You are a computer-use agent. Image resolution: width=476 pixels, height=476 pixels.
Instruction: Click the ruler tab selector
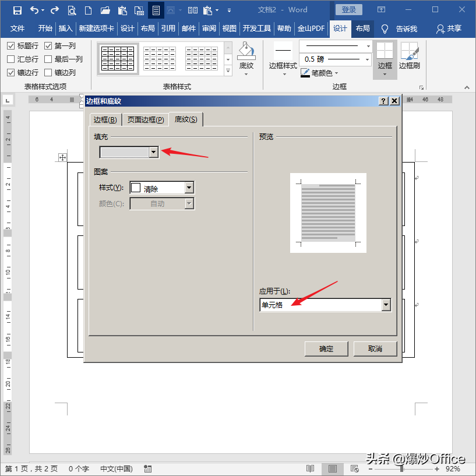click(x=8, y=100)
